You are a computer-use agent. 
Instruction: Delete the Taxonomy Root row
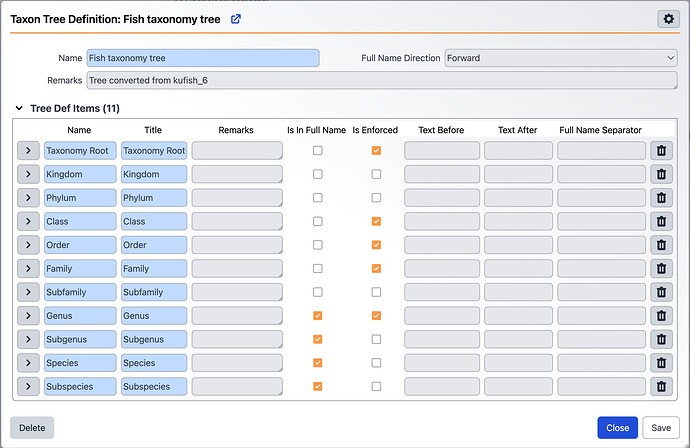661,151
